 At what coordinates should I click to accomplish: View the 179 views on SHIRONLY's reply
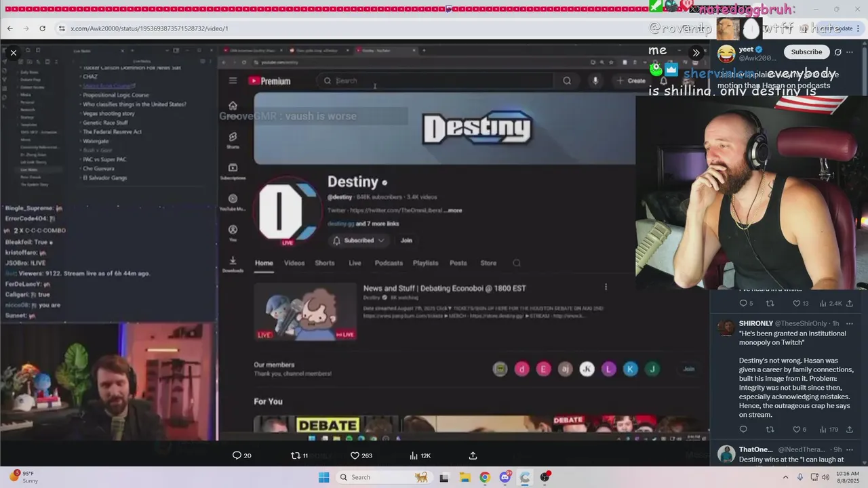point(829,429)
